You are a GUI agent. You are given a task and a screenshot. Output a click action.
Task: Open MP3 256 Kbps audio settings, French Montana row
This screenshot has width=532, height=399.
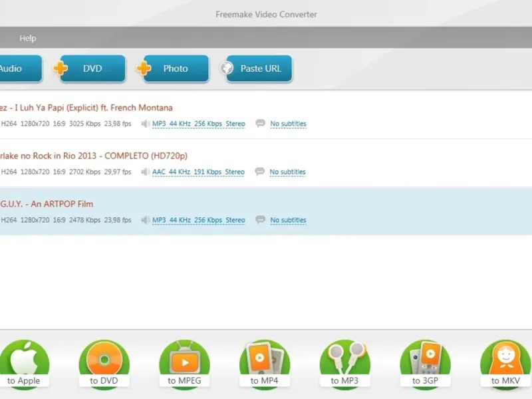(198, 124)
